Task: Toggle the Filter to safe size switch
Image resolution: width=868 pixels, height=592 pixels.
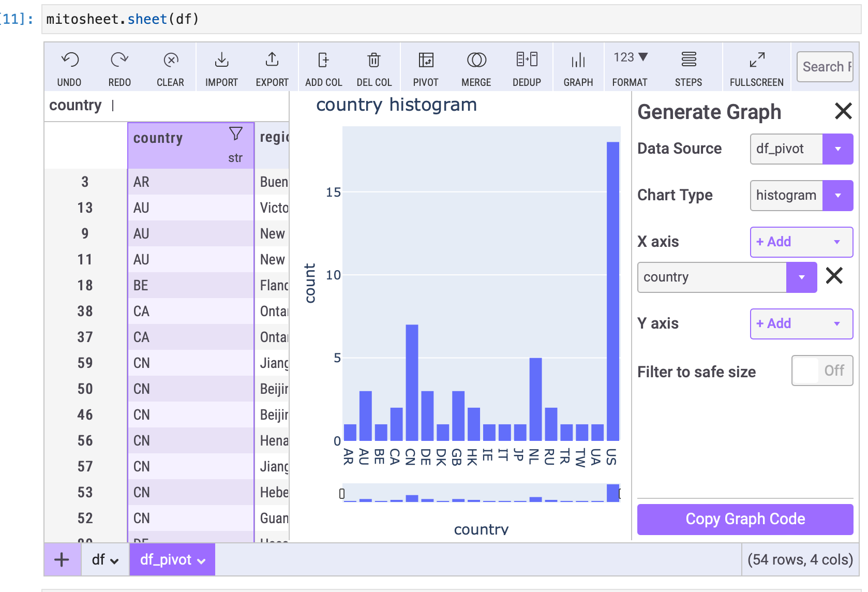Action: pos(822,371)
